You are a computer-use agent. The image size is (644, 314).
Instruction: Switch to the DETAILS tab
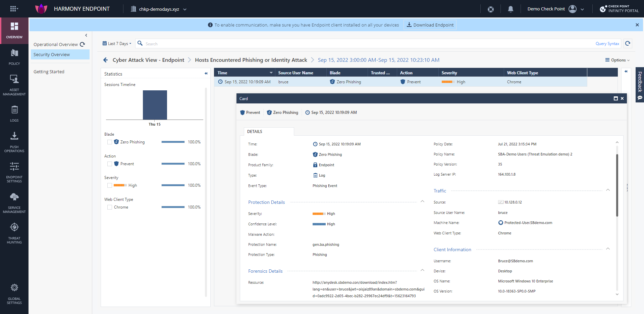pyautogui.click(x=269, y=131)
